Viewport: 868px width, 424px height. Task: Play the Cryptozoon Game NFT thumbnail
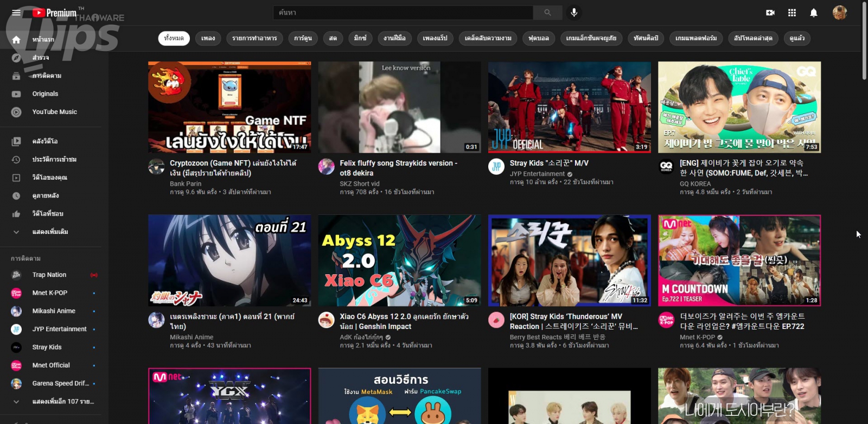(229, 107)
